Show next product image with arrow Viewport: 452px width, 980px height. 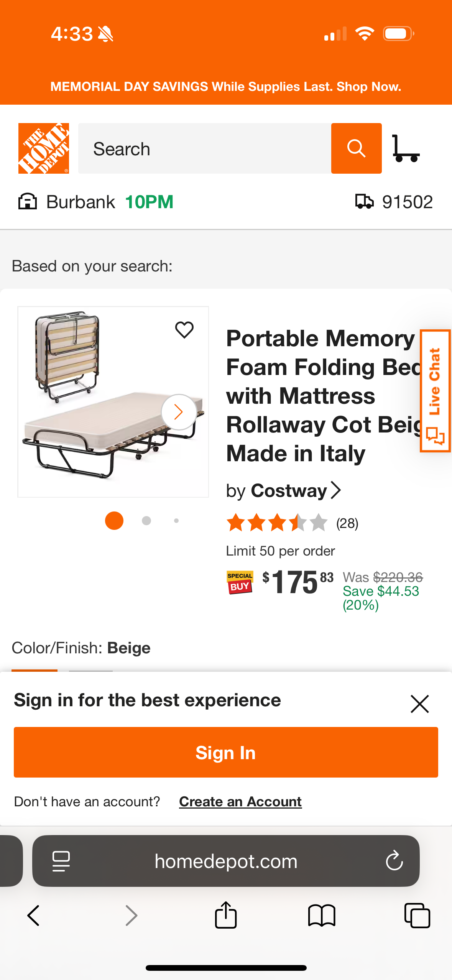pyautogui.click(x=179, y=412)
